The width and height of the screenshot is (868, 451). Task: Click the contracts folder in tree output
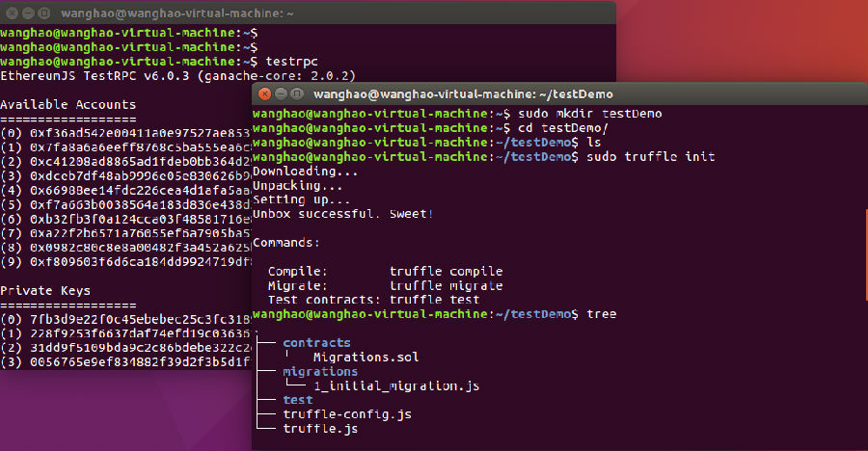[x=316, y=342]
